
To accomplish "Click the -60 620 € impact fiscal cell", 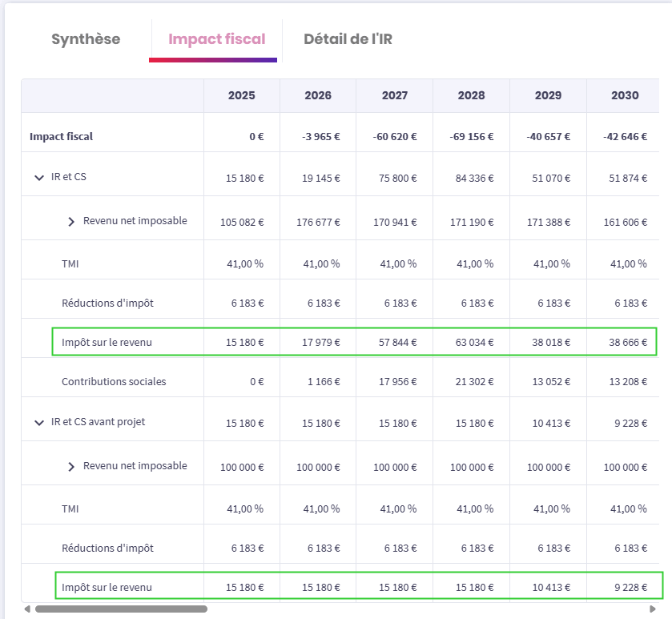I will coord(395,137).
